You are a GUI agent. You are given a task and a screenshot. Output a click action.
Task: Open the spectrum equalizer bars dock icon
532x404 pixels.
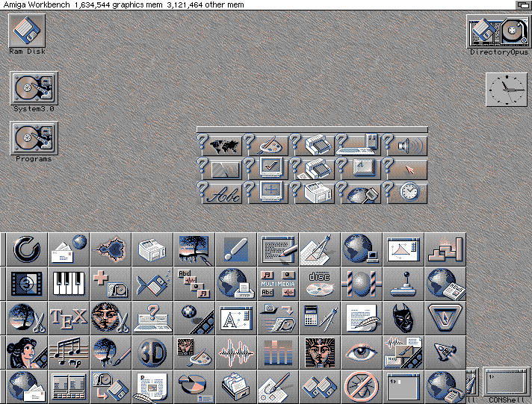coord(278,352)
